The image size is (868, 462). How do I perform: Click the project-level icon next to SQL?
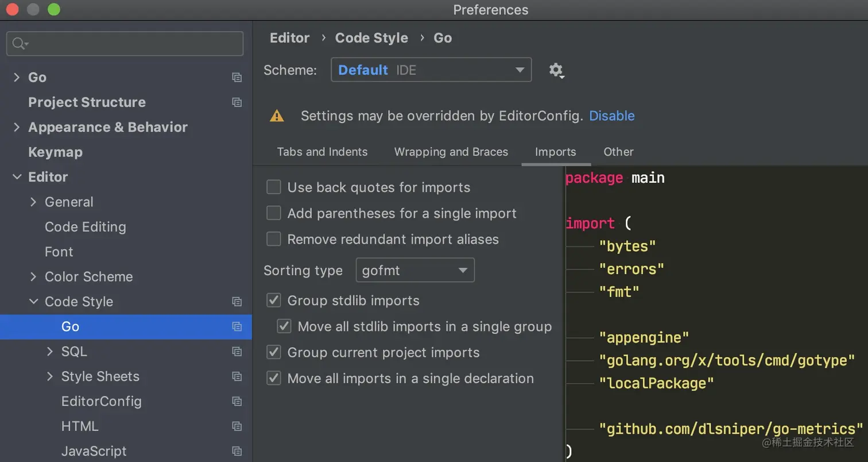click(x=237, y=352)
